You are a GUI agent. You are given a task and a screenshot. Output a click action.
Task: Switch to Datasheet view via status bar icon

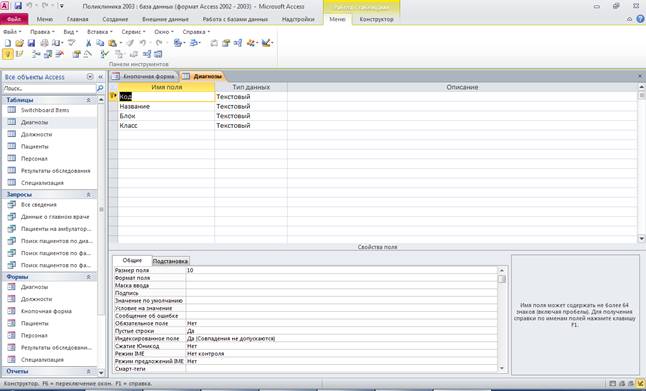coord(613,384)
